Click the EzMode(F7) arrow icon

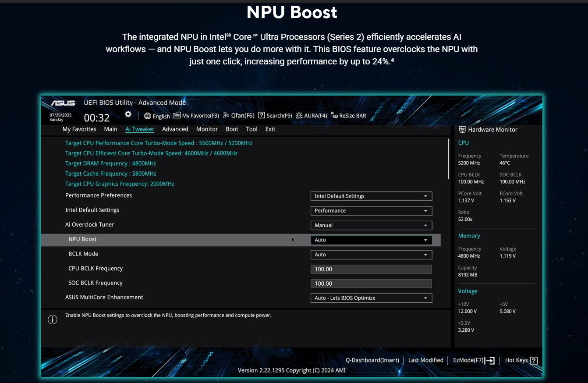490,361
